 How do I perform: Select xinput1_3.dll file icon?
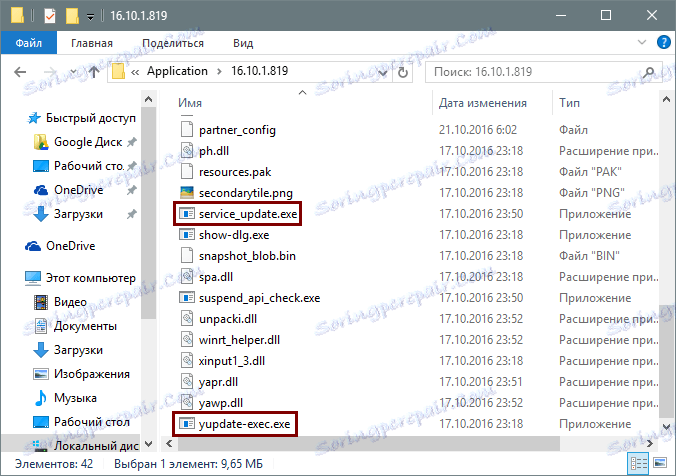[x=187, y=361]
